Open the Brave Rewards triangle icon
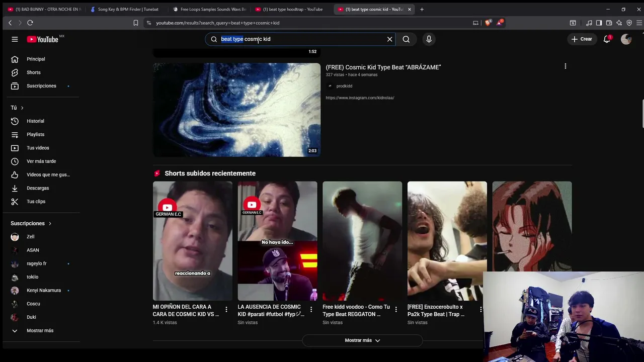 point(500,23)
